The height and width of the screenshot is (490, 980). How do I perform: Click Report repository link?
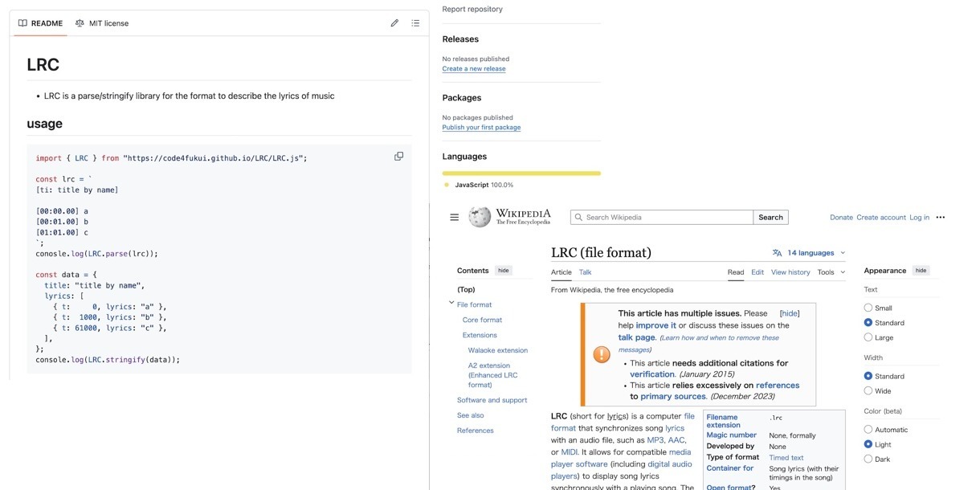click(472, 9)
